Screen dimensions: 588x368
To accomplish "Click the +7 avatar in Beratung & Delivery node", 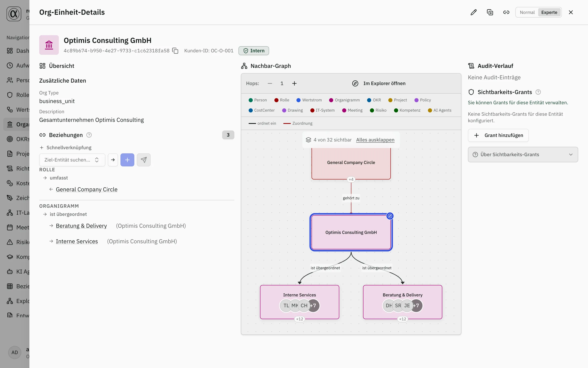I will 416,306.
